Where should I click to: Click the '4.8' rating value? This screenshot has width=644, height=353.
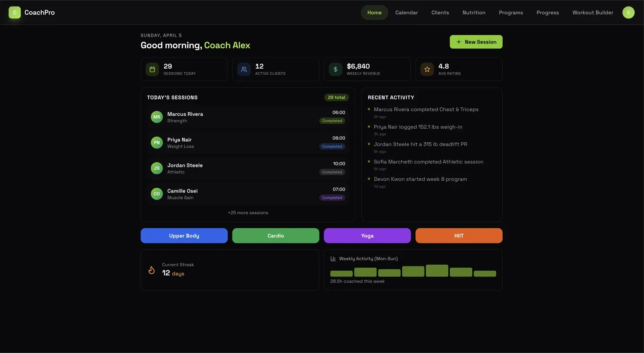pos(444,66)
